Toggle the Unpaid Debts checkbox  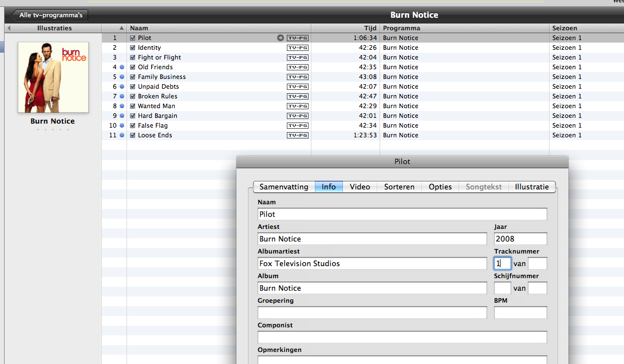click(132, 86)
